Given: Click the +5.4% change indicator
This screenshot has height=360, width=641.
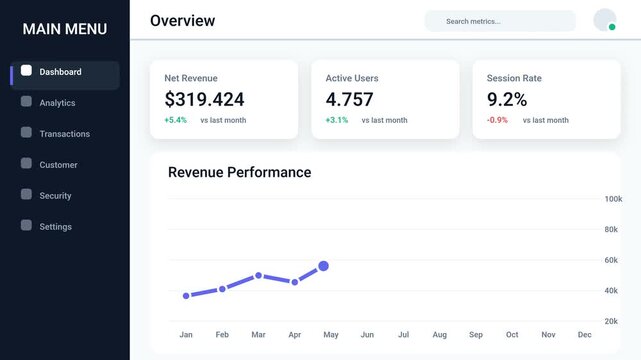Looking at the screenshot, I should click(175, 120).
